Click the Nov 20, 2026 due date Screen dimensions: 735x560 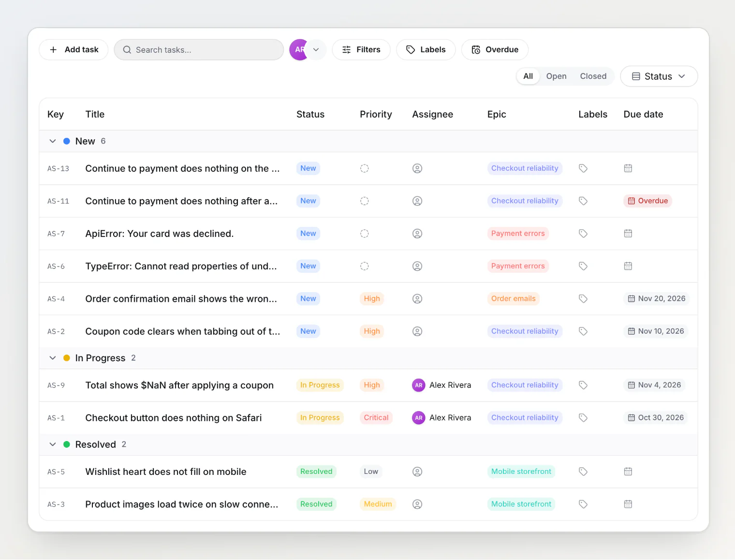(656, 299)
